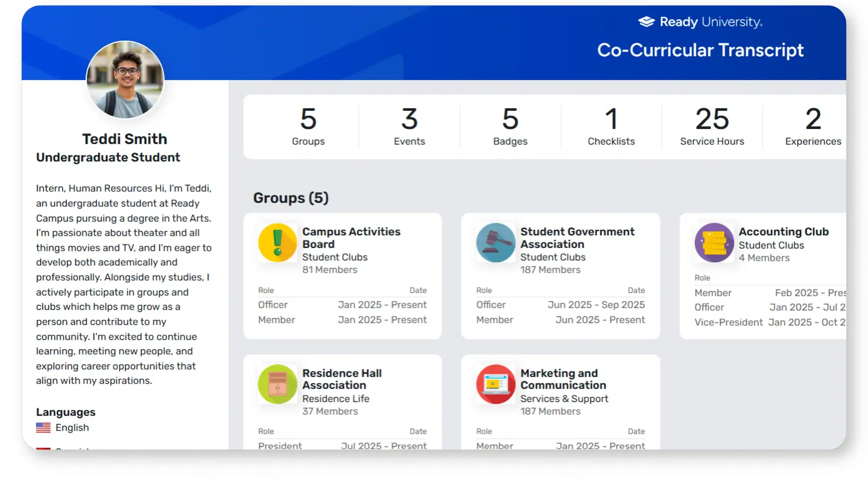Click the Undergraduate Student subtitle
This screenshot has height=488, width=868.
108,157
